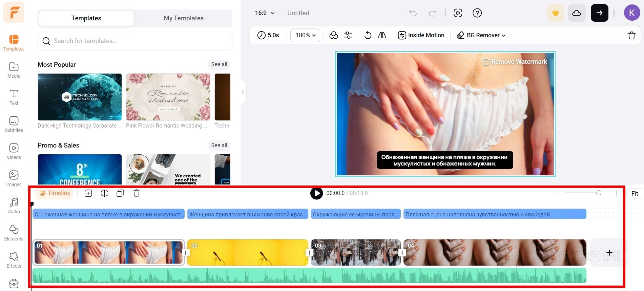This screenshot has height=291, width=644.
Task: Collapse the templates side panel arrow
Action: pyautogui.click(x=243, y=92)
